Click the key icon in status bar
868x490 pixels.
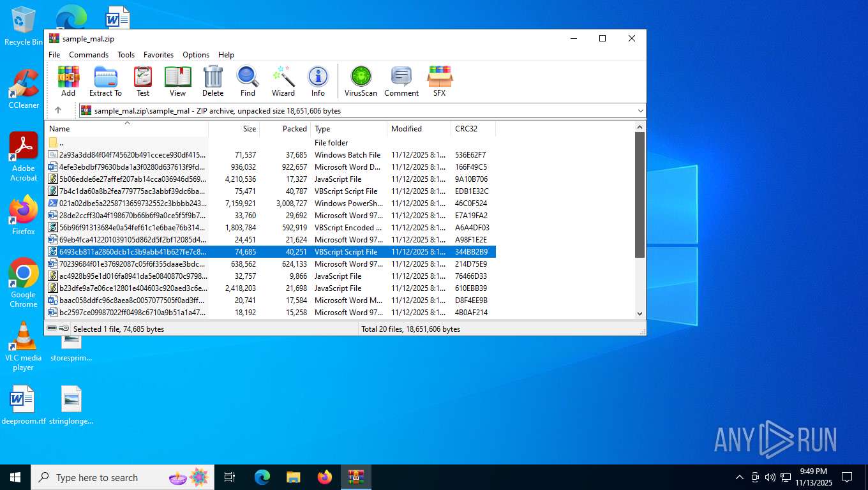click(x=64, y=329)
